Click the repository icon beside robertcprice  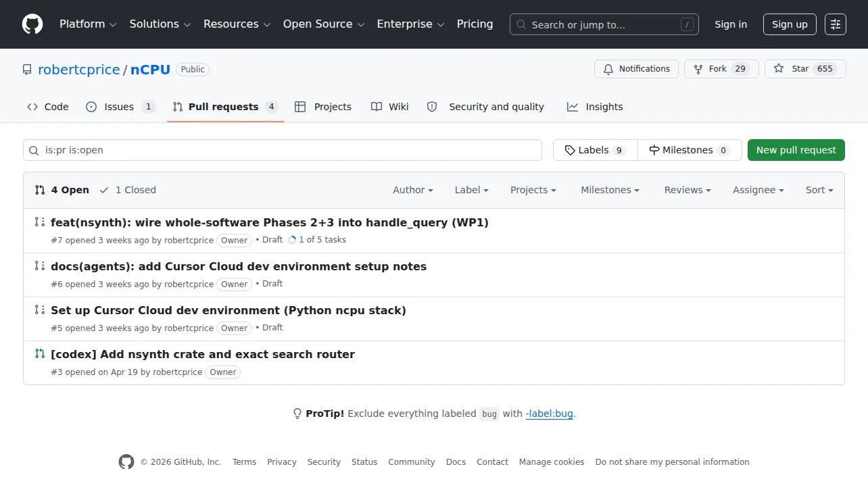pyautogui.click(x=27, y=70)
